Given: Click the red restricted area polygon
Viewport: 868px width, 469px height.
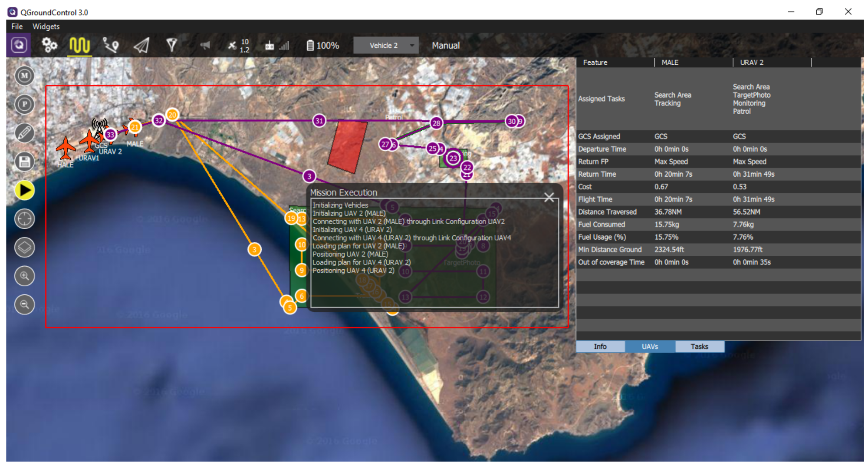Looking at the screenshot, I should pos(347,145).
